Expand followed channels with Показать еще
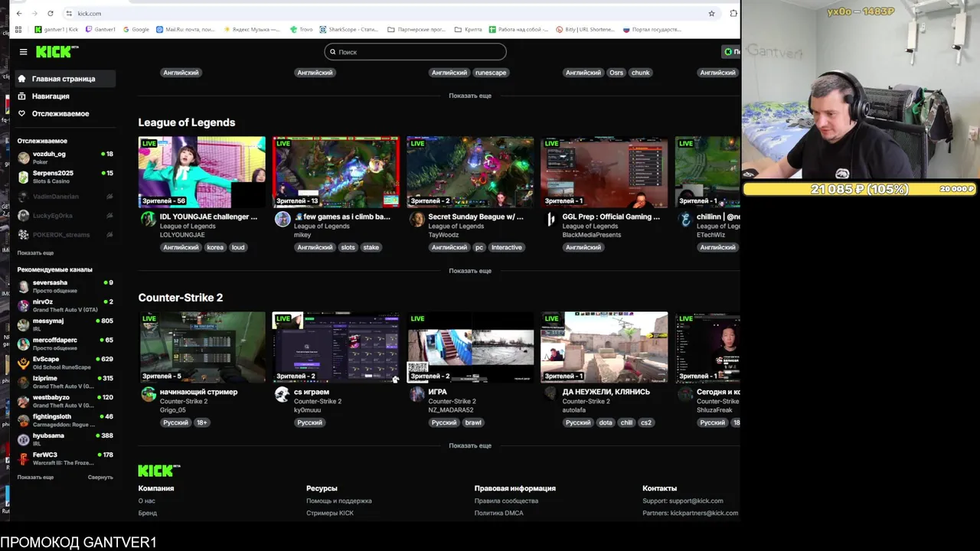 35,253
